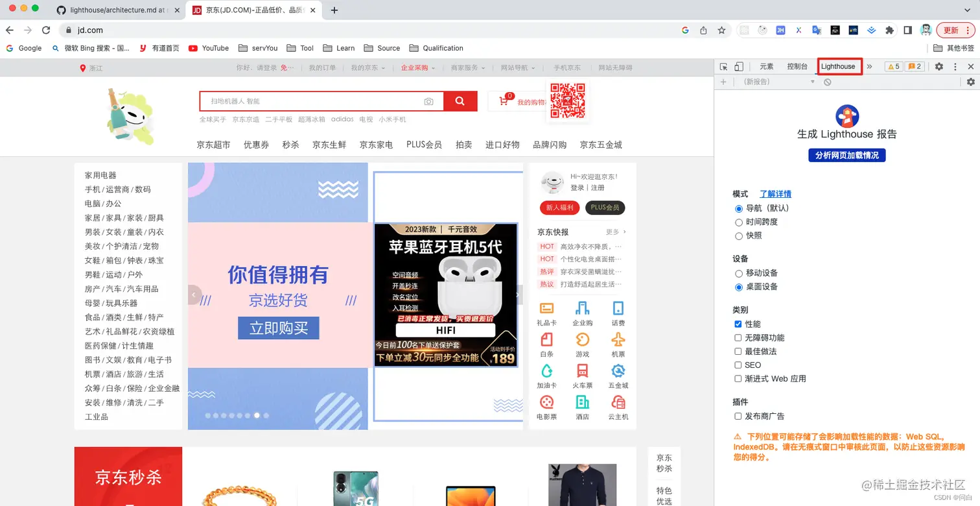Select the 导航（默认）mode radio button

tap(739, 208)
